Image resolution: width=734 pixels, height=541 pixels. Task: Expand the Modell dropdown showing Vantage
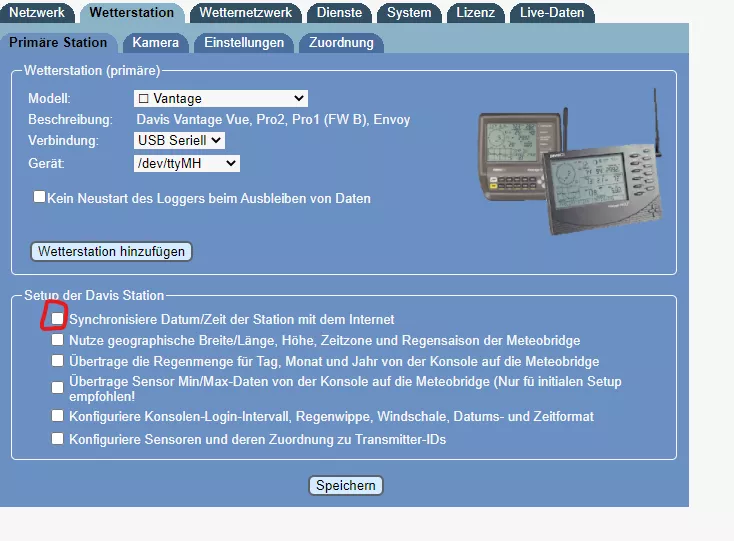pos(220,98)
